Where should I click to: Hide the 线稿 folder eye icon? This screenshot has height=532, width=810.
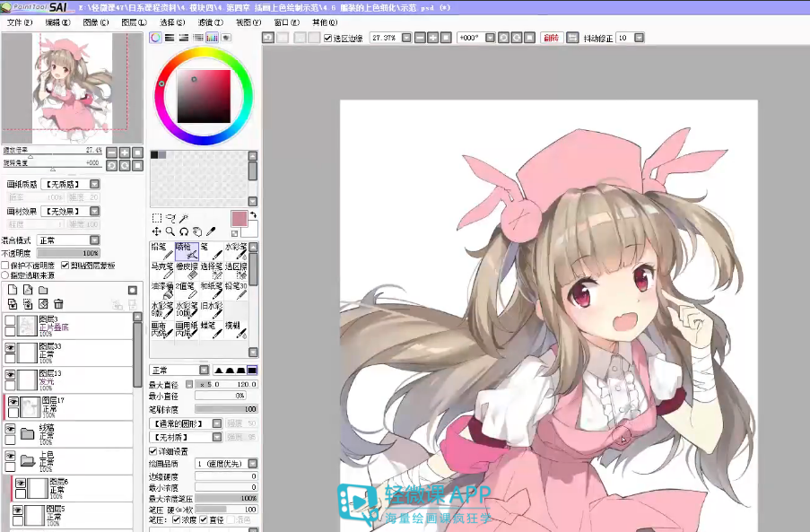(x=10, y=429)
